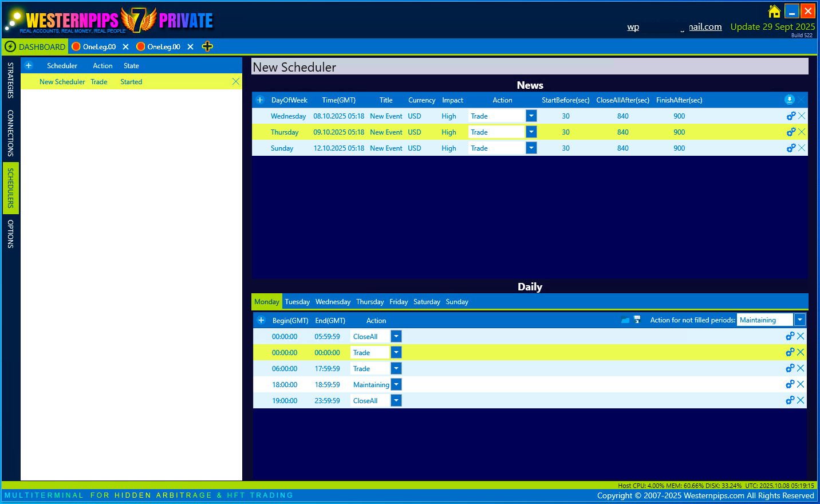Switch to the DASHBOARD tab
This screenshot has height=504, width=820.
(36, 46)
